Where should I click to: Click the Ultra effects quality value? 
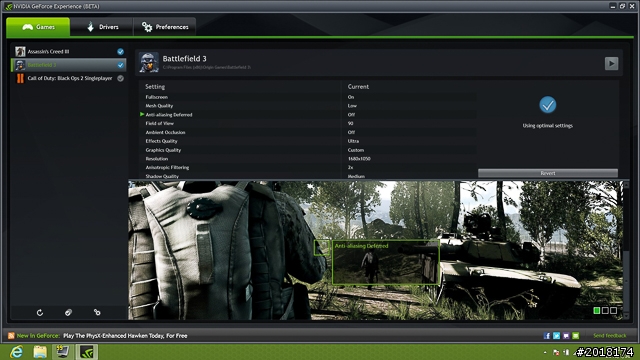[353, 141]
